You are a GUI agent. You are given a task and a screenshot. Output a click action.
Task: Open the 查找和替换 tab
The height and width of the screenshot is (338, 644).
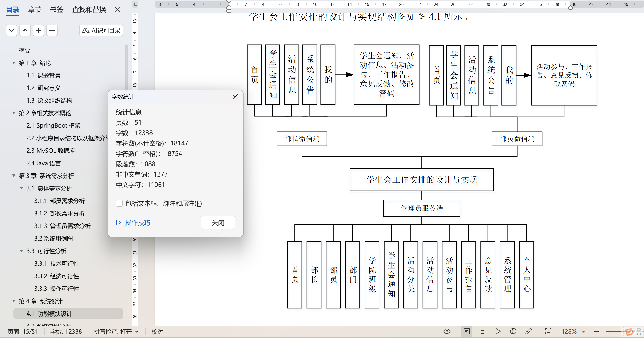(89, 9)
